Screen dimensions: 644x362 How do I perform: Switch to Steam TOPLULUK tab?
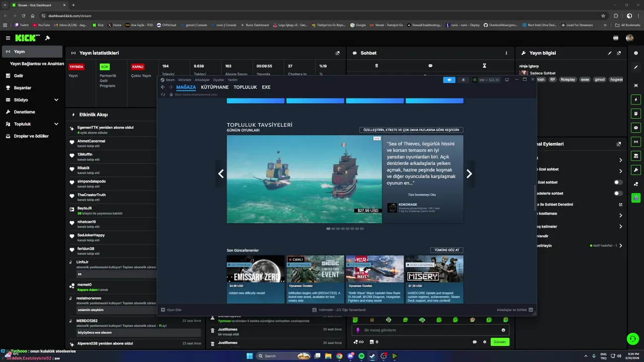click(x=245, y=87)
